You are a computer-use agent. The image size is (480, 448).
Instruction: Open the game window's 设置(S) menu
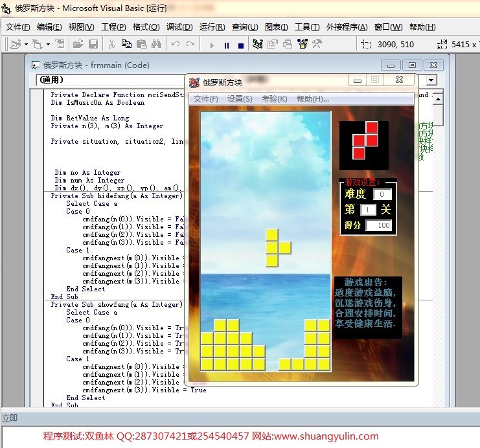pos(240,99)
